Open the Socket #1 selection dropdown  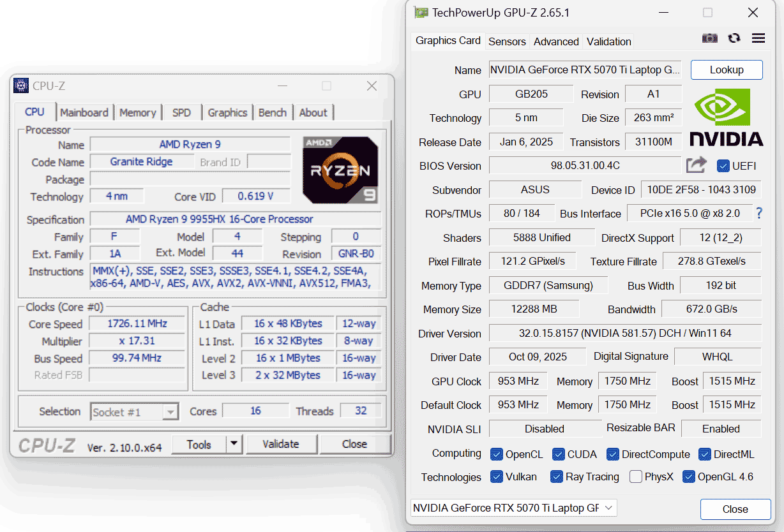click(x=134, y=412)
